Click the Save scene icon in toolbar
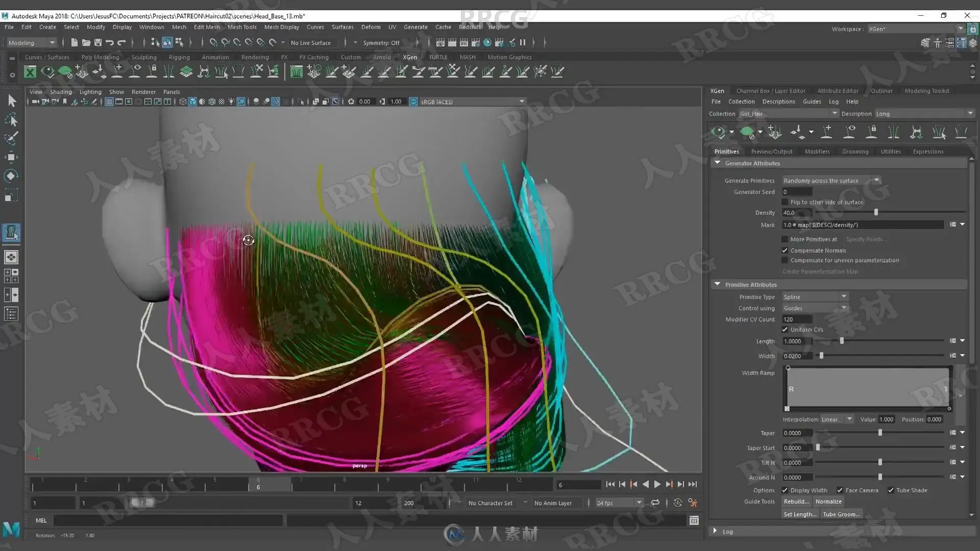980x551 pixels. pos(98,42)
